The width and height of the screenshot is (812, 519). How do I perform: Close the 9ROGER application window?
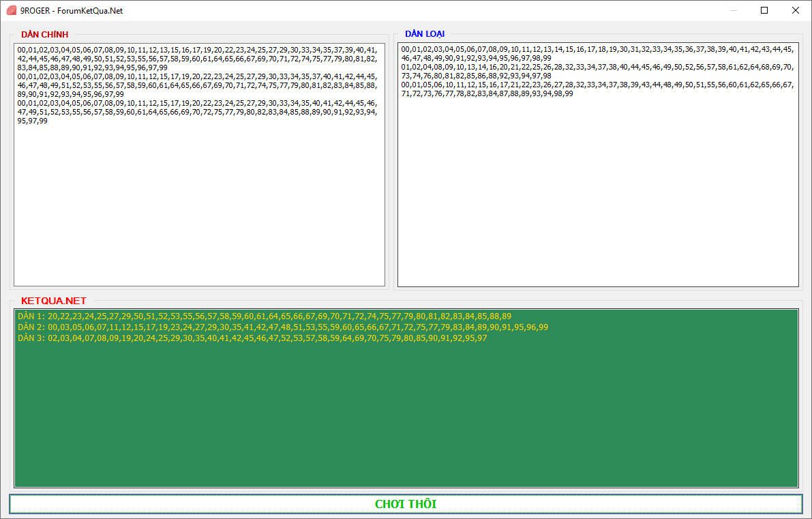(x=795, y=10)
